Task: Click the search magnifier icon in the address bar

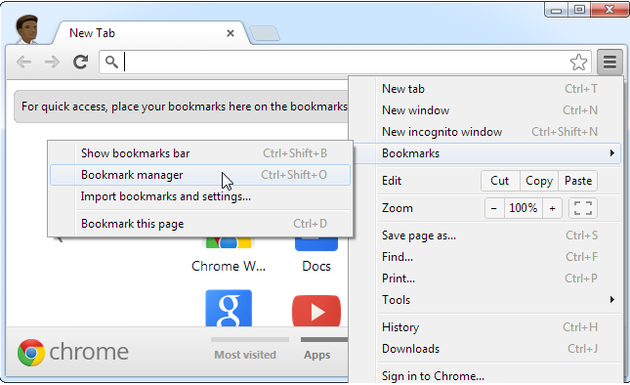Action: tap(111, 62)
